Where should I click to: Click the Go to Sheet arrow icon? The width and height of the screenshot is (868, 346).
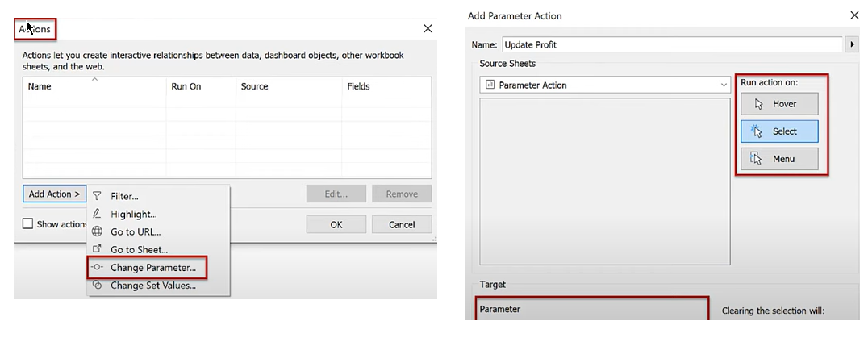(x=97, y=249)
